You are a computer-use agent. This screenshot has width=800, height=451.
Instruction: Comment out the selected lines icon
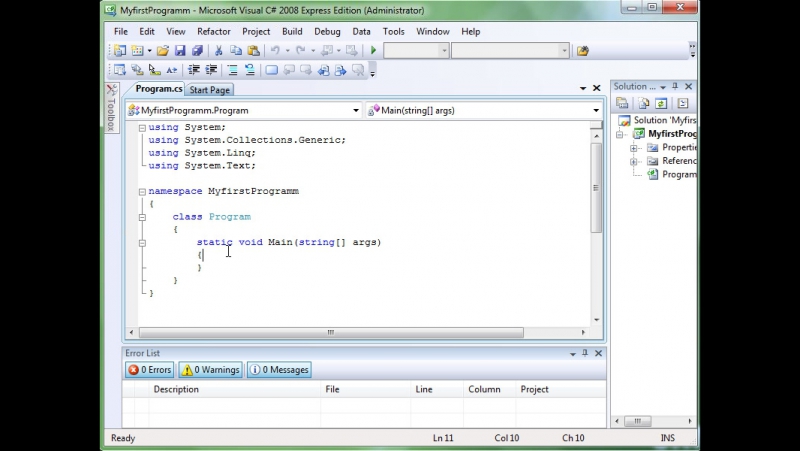pyautogui.click(x=233, y=70)
